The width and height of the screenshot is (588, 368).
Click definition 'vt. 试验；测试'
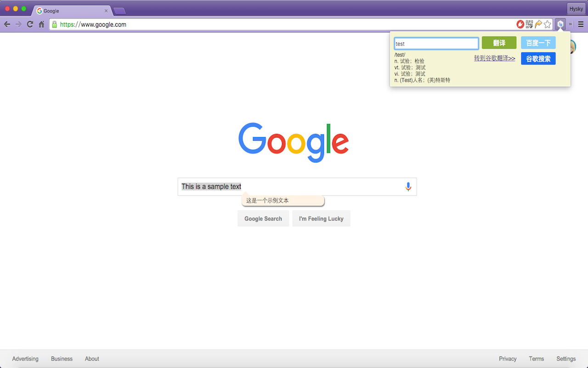(x=410, y=68)
